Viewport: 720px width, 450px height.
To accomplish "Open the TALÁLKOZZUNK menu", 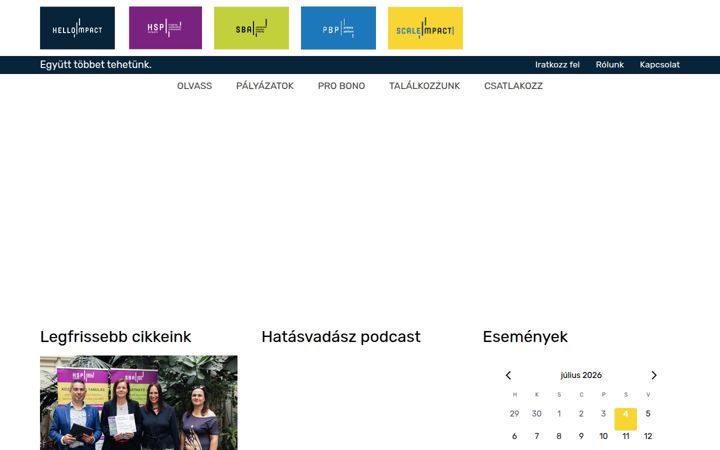I will click(x=425, y=86).
